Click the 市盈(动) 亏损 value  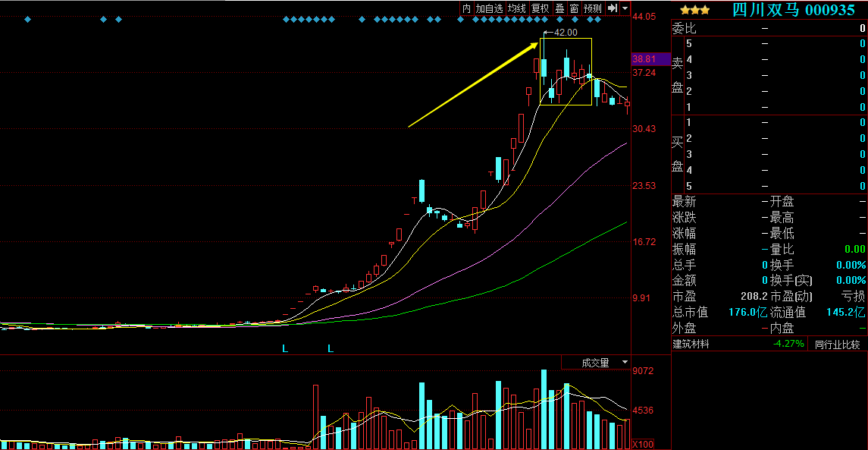(853, 297)
